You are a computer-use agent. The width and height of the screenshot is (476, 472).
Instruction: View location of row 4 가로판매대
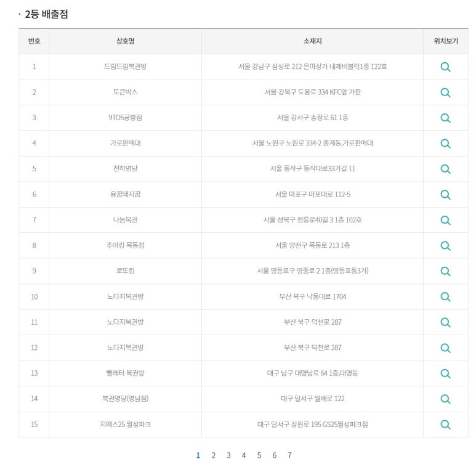tap(445, 144)
